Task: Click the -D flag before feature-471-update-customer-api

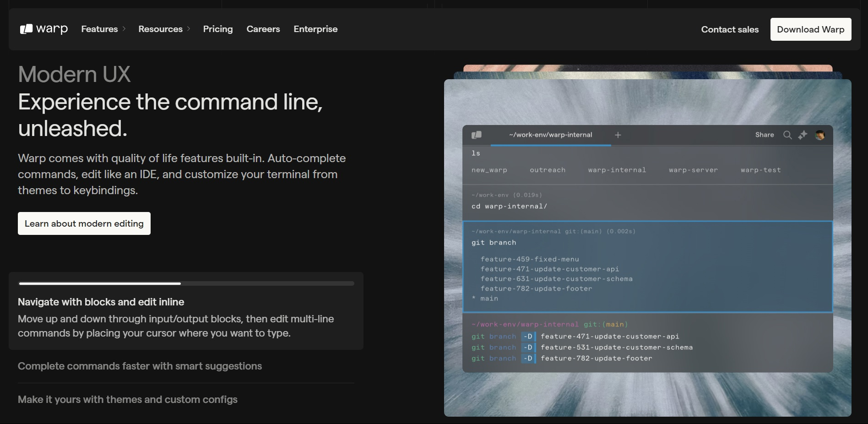Action: click(x=528, y=336)
